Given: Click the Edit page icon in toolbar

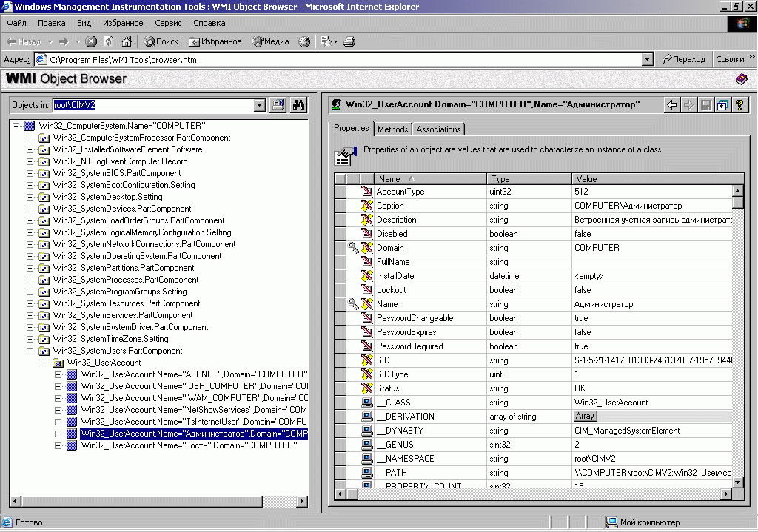Looking at the screenshot, I should (x=329, y=41).
